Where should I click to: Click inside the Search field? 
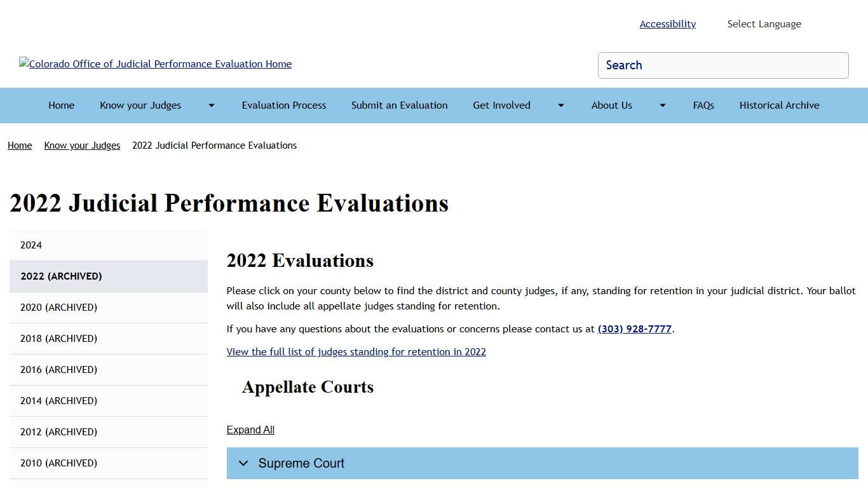pyautogui.click(x=723, y=65)
